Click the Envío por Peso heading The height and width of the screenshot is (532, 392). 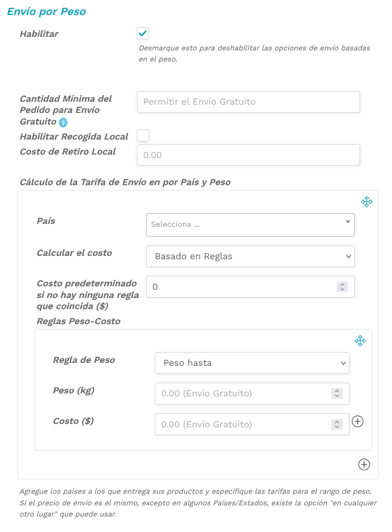[x=45, y=11]
